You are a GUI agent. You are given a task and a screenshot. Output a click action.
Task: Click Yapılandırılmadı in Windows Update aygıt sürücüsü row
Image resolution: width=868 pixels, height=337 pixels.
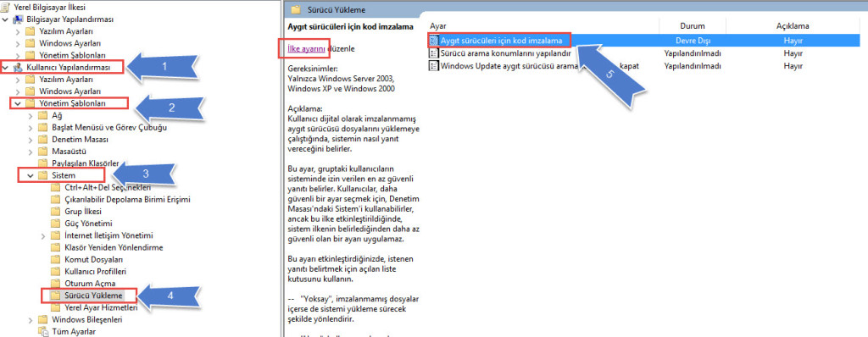pyautogui.click(x=693, y=66)
